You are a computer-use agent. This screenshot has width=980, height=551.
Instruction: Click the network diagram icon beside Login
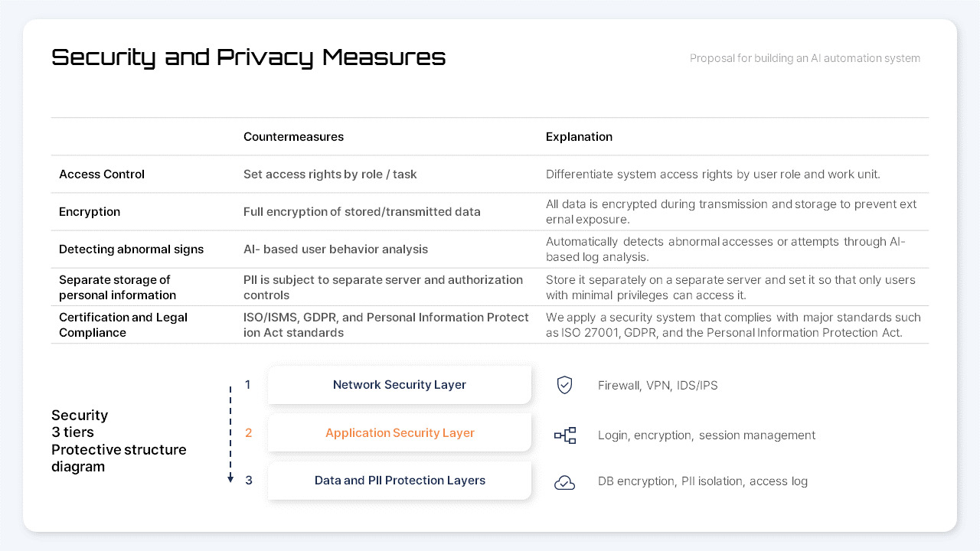tap(565, 435)
